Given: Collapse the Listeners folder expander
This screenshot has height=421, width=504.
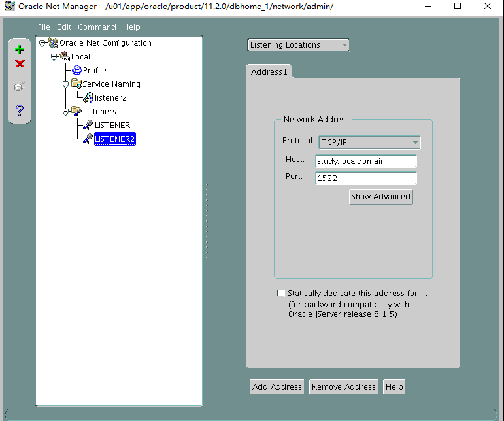Looking at the screenshot, I should (65, 112).
